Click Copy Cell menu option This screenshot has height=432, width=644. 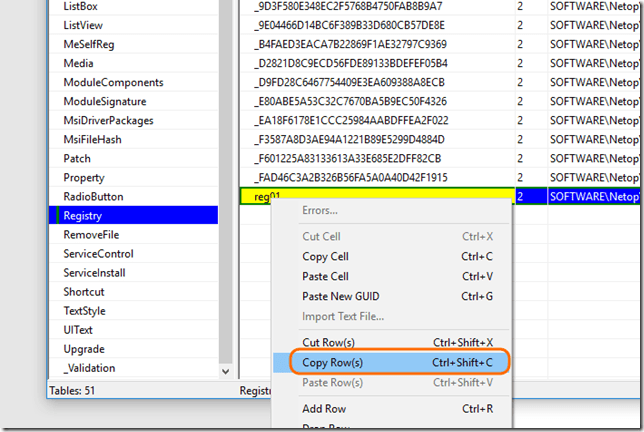[x=325, y=256]
